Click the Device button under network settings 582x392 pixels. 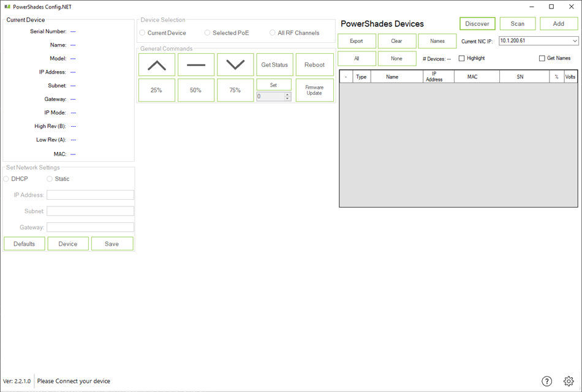coord(68,244)
